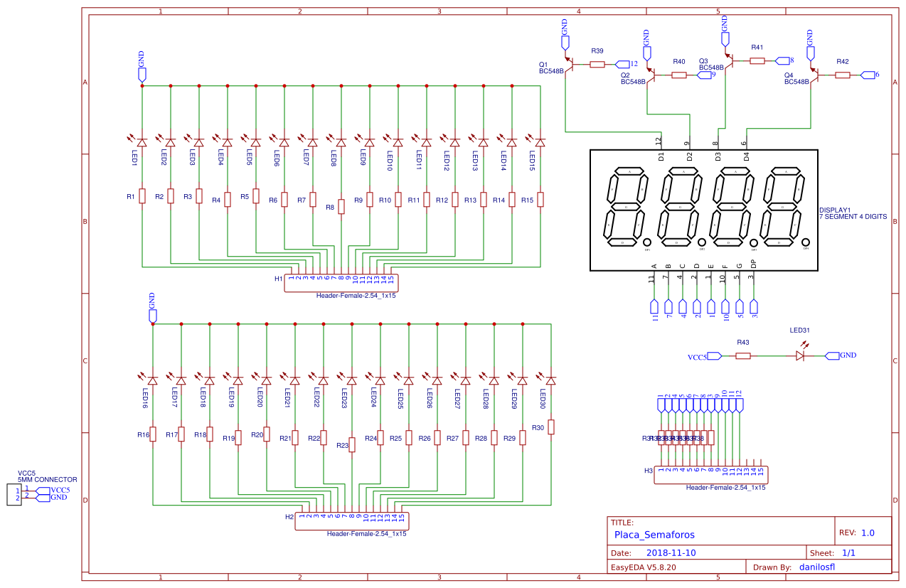
Task: Click the VCC5 net port beside R43
Action: point(714,356)
